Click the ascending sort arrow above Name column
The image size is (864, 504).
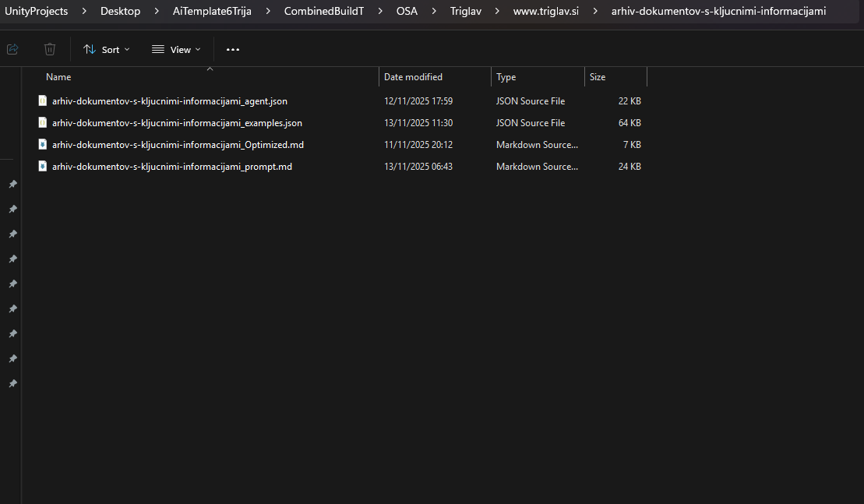click(x=210, y=68)
